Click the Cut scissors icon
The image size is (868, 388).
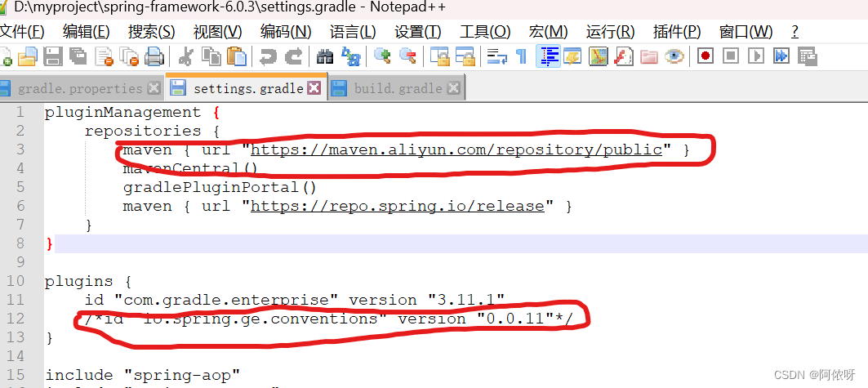186,56
